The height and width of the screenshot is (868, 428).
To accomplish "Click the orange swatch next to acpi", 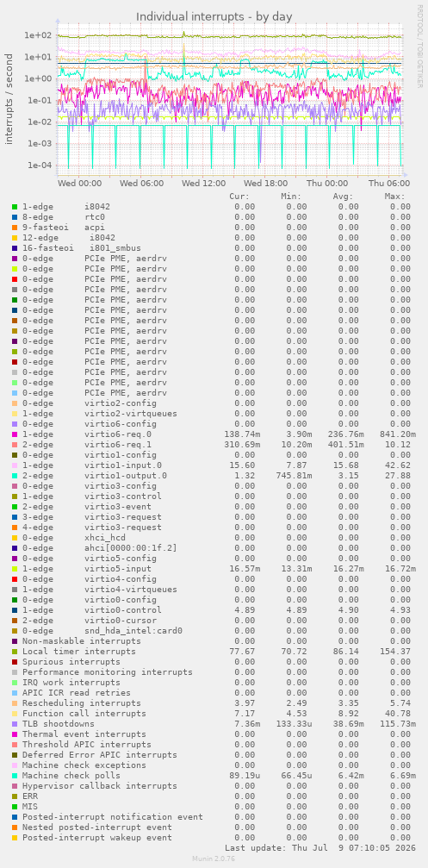I will point(15,228).
